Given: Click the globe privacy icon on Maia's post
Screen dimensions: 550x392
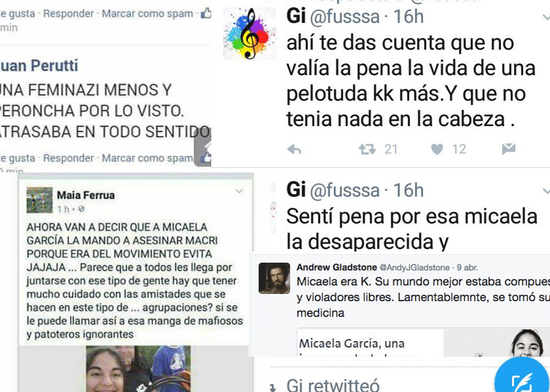Looking at the screenshot, I should pyautogui.click(x=81, y=209).
